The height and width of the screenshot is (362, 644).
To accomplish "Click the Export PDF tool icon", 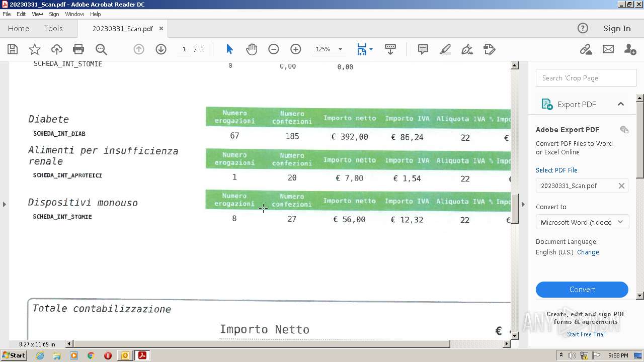I will coord(546,104).
